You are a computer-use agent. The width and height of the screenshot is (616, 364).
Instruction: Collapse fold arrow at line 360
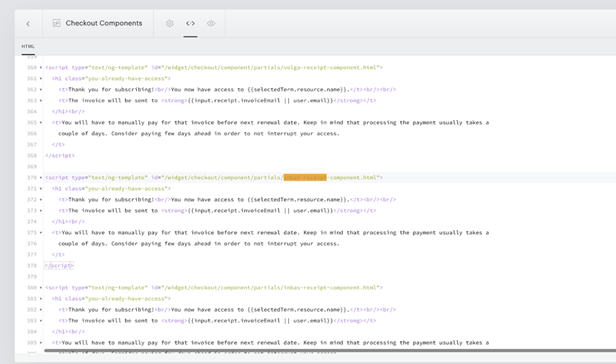pos(41,68)
